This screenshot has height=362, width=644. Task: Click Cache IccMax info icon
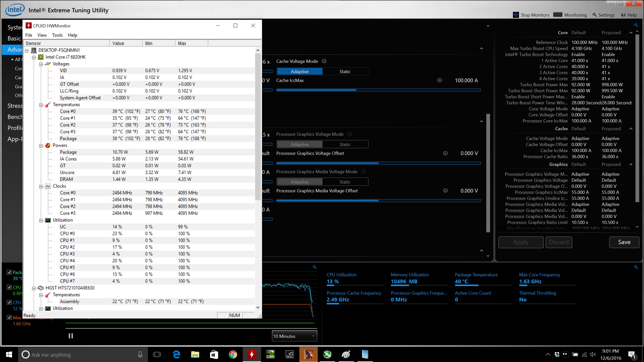point(439,80)
